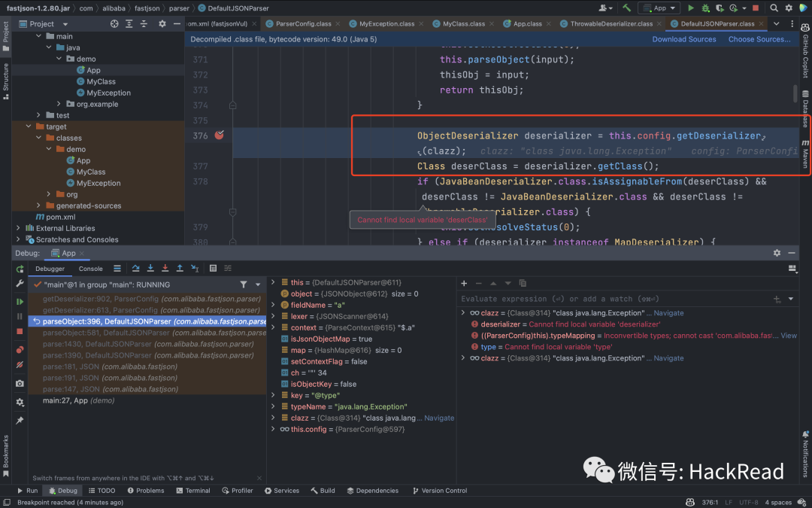
Task: Switch to the Console tab
Action: pos(91,269)
